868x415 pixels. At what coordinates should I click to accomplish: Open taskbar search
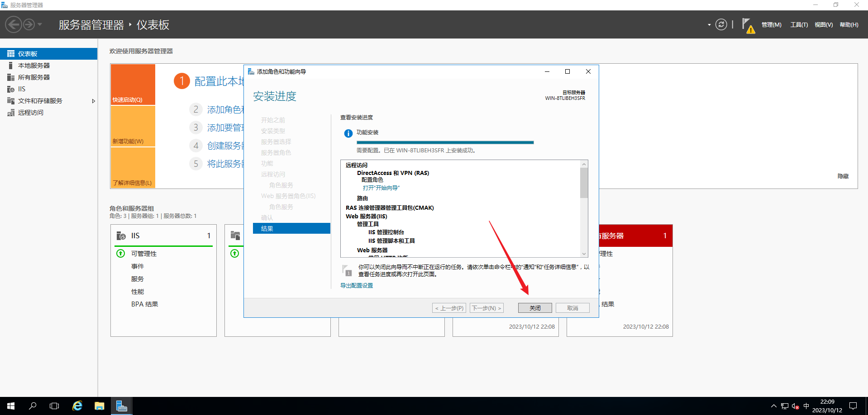33,406
